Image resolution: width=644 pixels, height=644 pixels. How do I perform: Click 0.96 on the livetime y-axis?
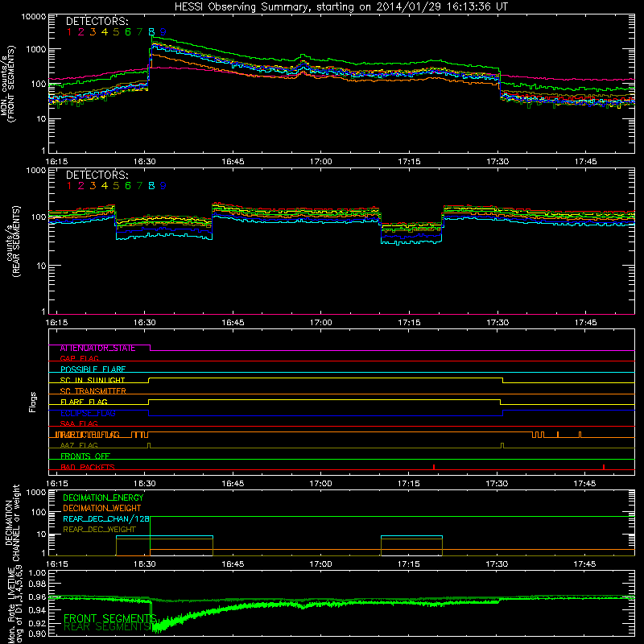(x=38, y=597)
